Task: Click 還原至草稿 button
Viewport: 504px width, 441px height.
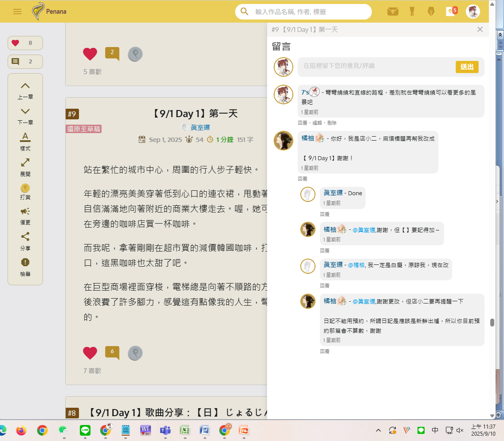Action: click(x=83, y=129)
